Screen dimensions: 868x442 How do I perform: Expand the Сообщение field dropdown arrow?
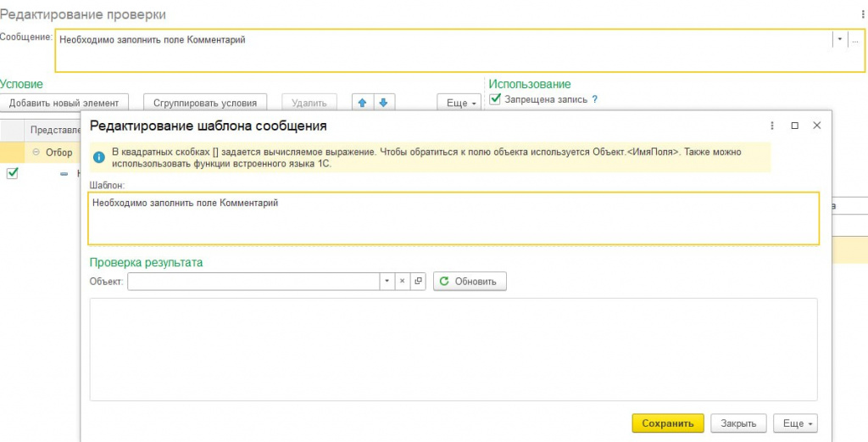(x=839, y=39)
